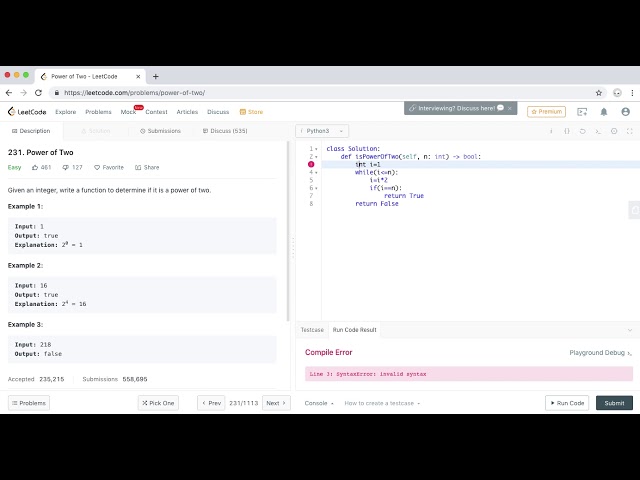Click the description panel scrollbar
The image size is (640, 480).
[288, 231]
